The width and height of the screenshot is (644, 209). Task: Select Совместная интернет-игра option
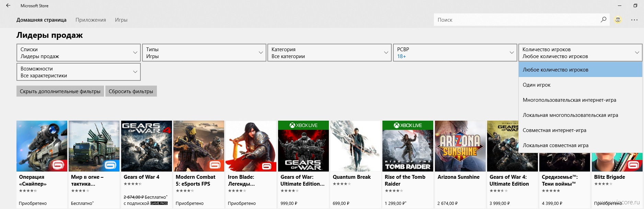click(x=580, y=130)
